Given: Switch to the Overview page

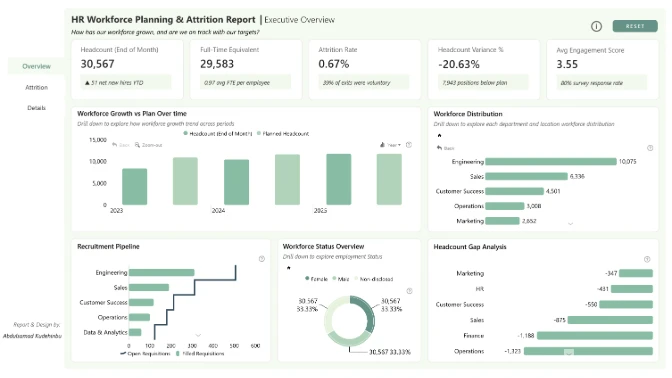Looking at the screenshot, I should [x=36, y=66].
